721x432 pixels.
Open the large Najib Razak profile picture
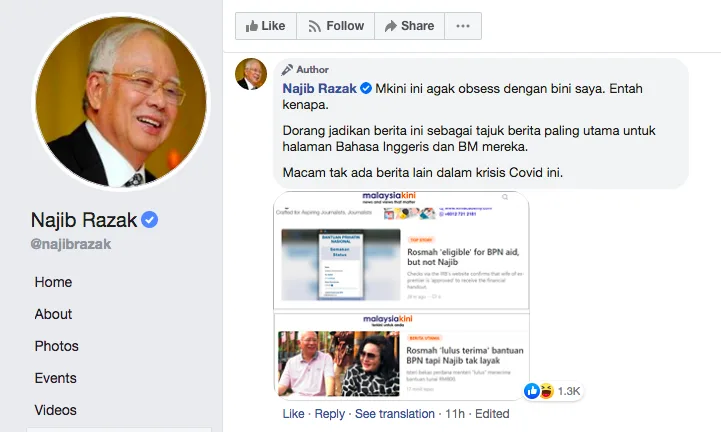(x=121, y=102)
